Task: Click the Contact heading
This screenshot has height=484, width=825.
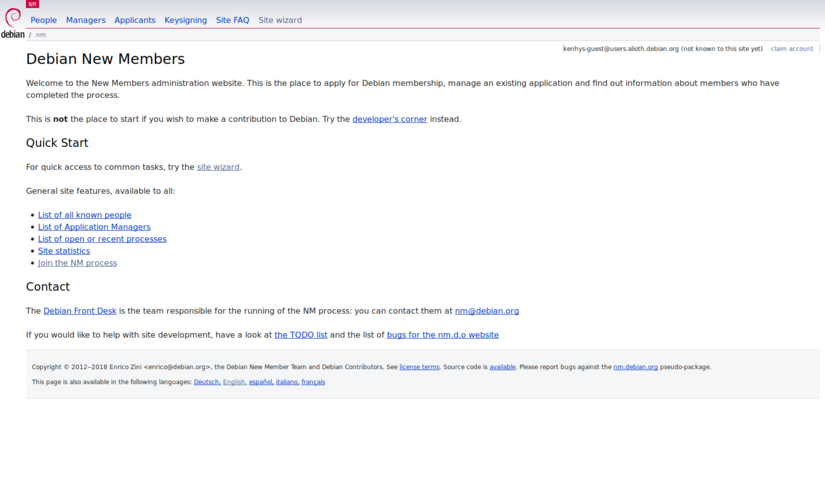Action: pyautogui.click(x=48, y=287)
